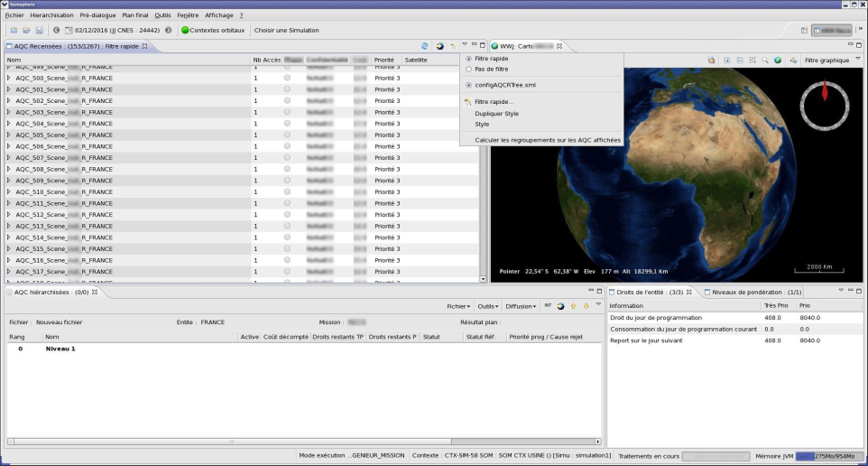Click the zoom in icon on map toolbar
Screen dimensions: 868x466
pyautogui.click(x=727, y=61)
